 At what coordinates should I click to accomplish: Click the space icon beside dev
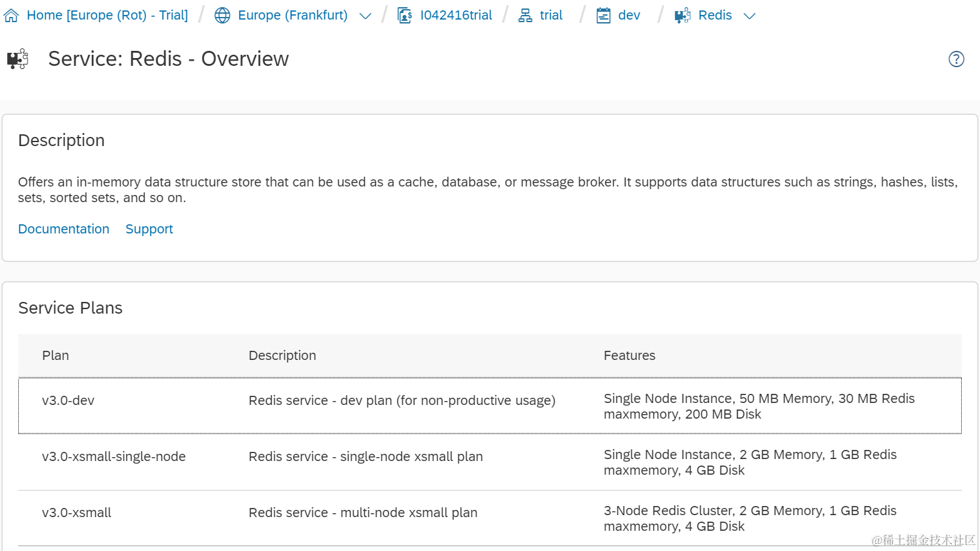click(x=603, y=16)
